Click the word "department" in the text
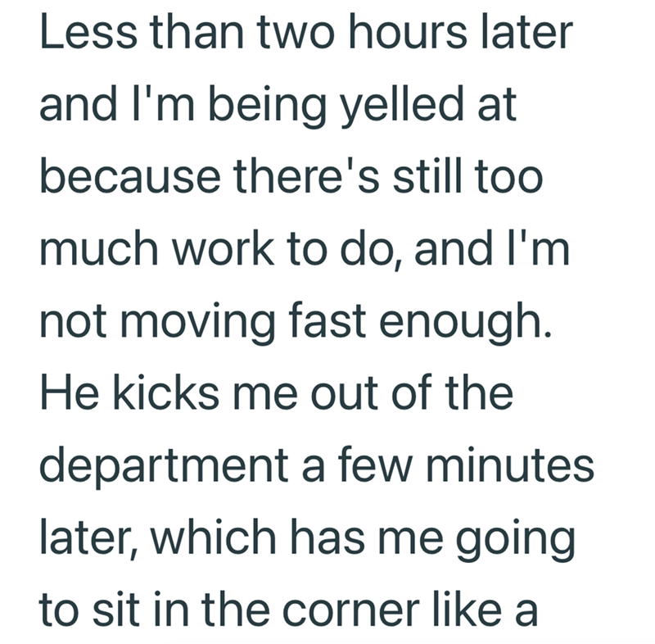 [x=164, y=465]
